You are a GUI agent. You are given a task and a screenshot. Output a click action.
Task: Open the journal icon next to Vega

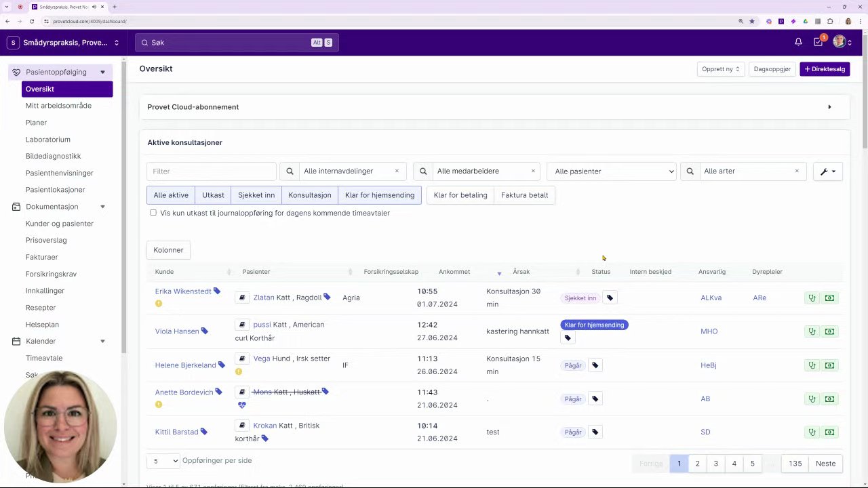point(242,359)
